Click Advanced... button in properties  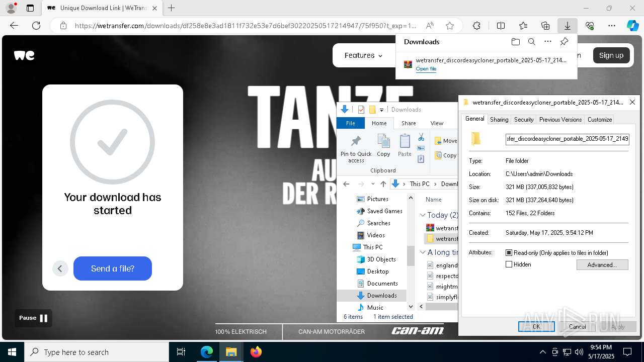[602, 265]
